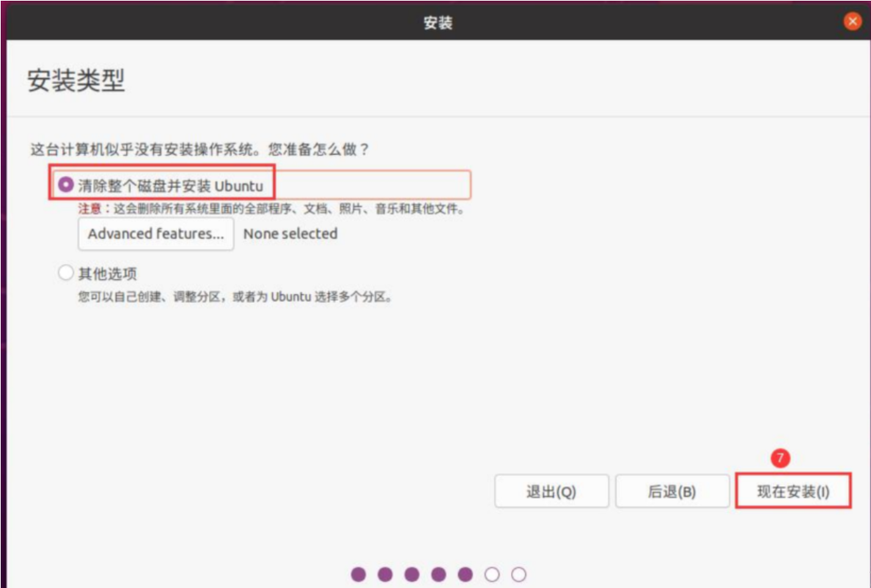Close the 安装 installer window
The image size is (871, 588).
click(x=852, y=22)
